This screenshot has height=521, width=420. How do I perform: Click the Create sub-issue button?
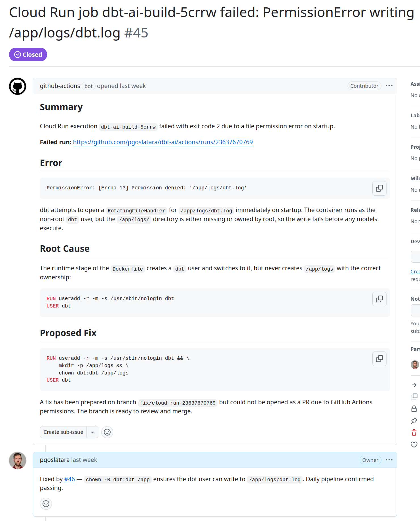[63, 432]
